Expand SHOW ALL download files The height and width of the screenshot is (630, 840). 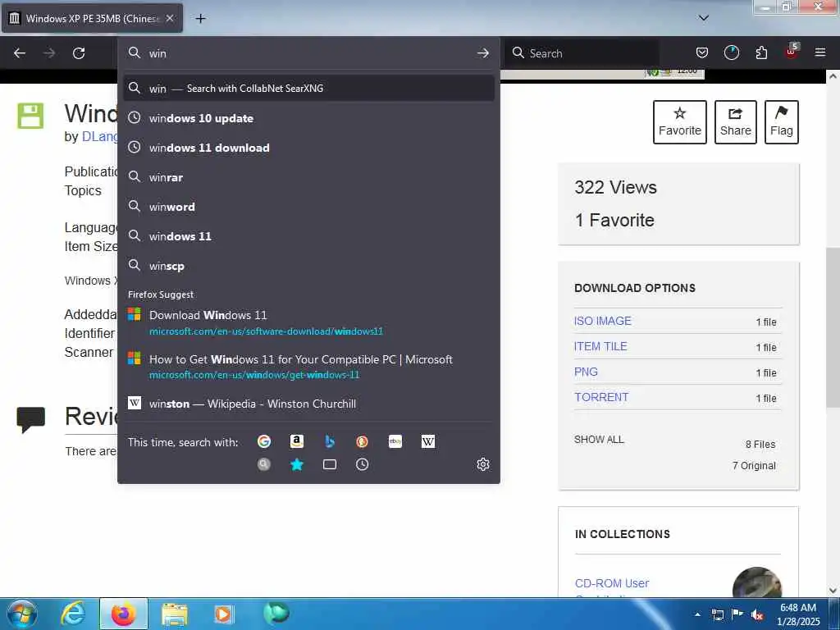pos(599,440)
